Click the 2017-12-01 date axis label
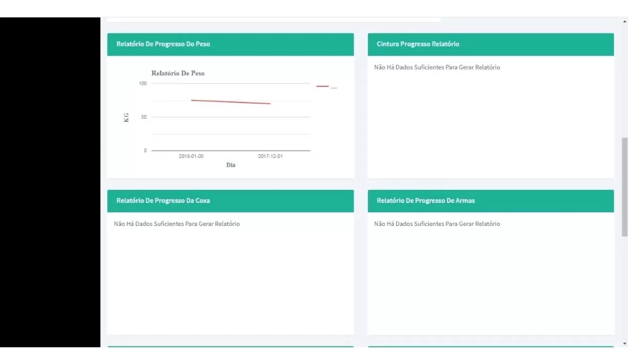The width and height of the screenshot is (628, 364). [x=270, y=156]
